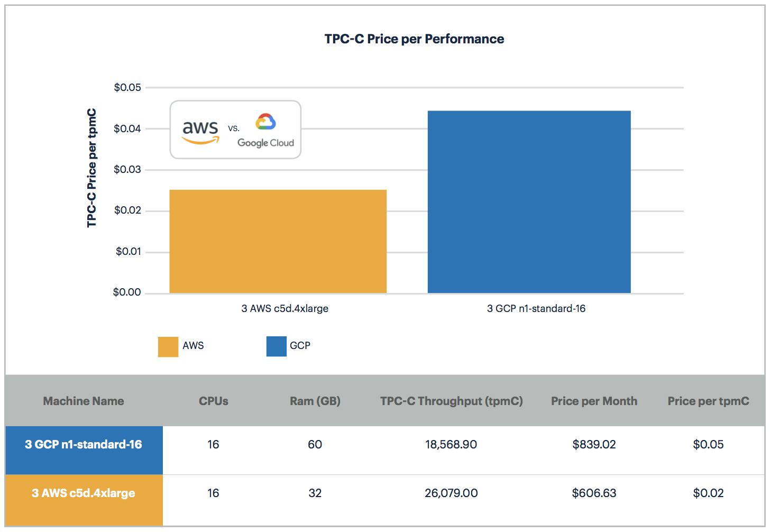Click the CPUs column header
Screen dimensions: 771x532
pos(214,401)
